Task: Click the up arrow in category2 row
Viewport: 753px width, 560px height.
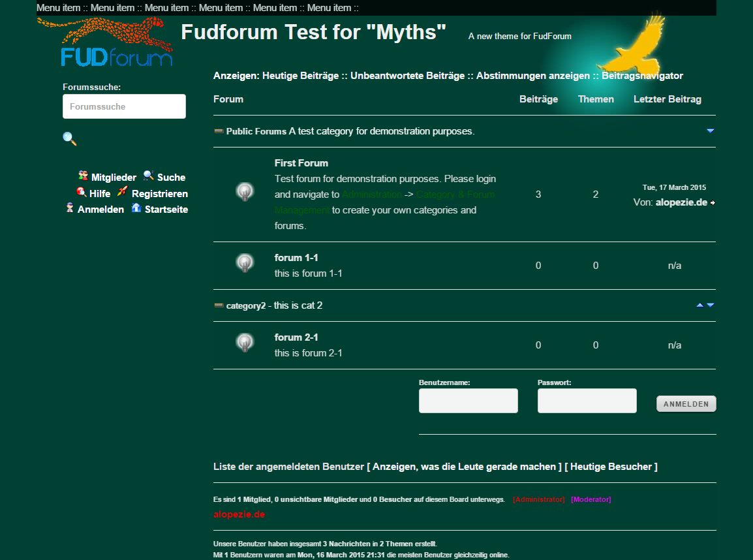Action: (x=700, y=305)
